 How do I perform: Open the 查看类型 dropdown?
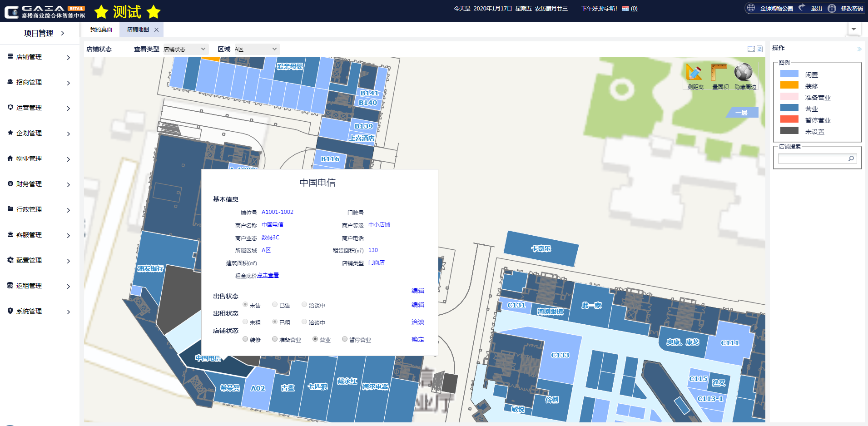185,49
